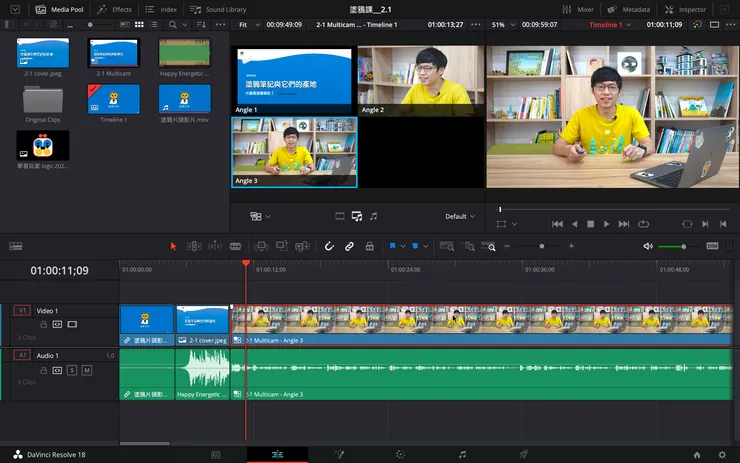Select the arrow Selection Mode tool
Screen dimensions: 740x463
click(173, 245)
